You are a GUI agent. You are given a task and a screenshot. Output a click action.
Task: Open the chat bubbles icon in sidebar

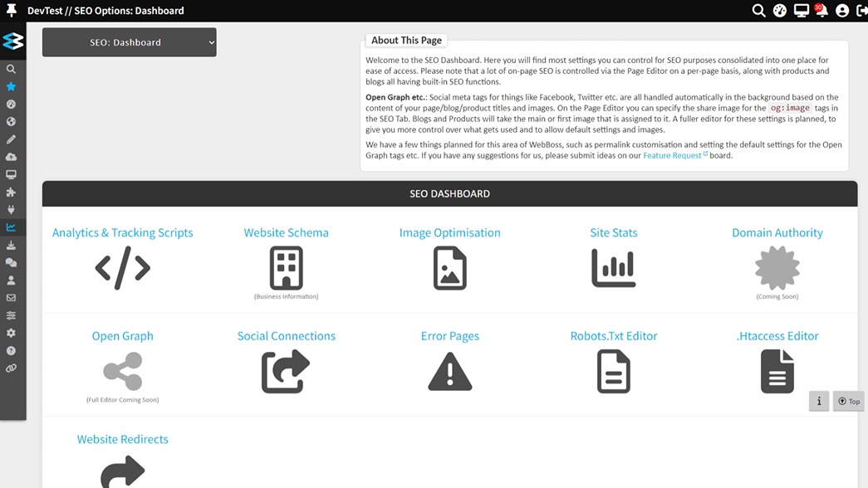pyautogui.click(x=12, y=262)
